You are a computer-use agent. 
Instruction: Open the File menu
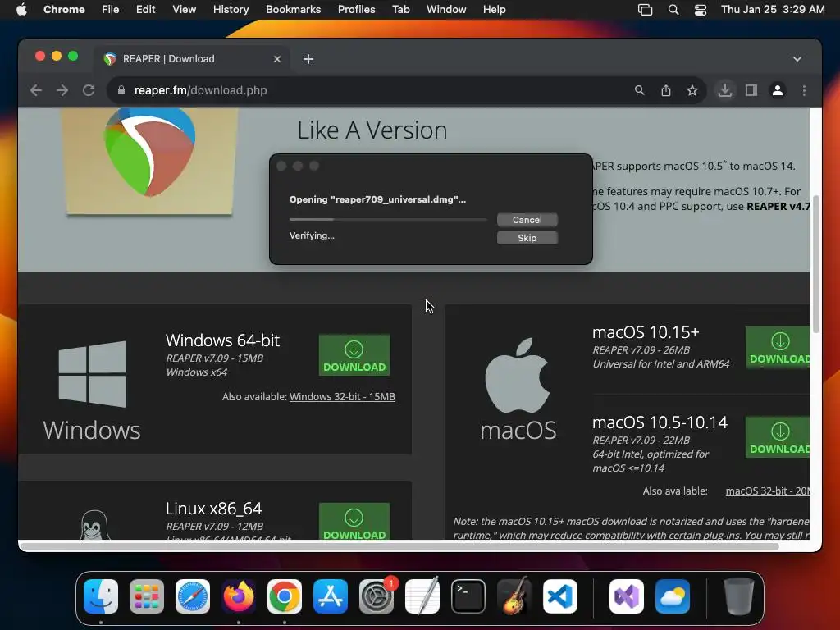[x=111, y=10]
